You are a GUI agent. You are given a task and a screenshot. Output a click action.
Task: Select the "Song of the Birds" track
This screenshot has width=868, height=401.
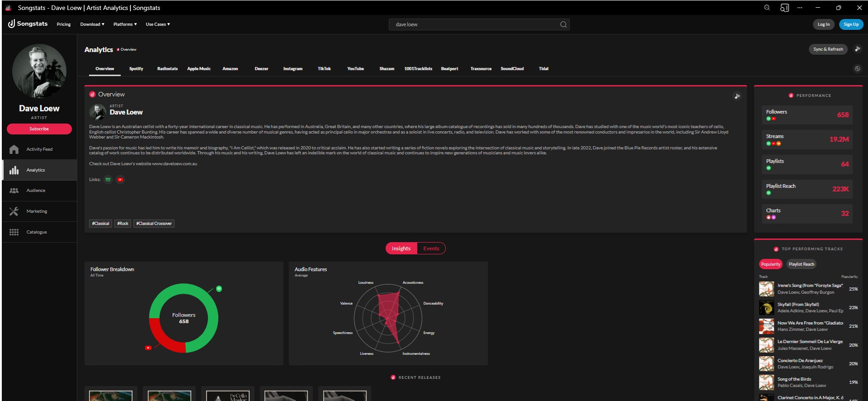pos(808,382)
